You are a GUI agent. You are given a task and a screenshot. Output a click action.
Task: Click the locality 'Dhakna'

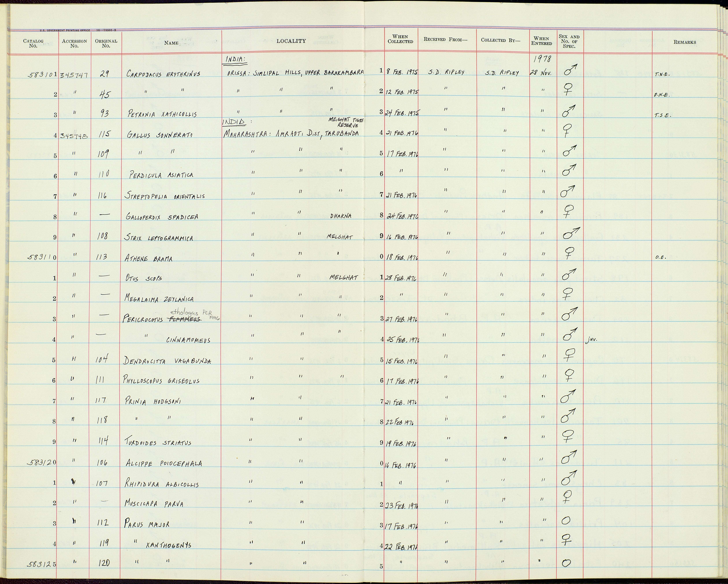pos(341,216)
